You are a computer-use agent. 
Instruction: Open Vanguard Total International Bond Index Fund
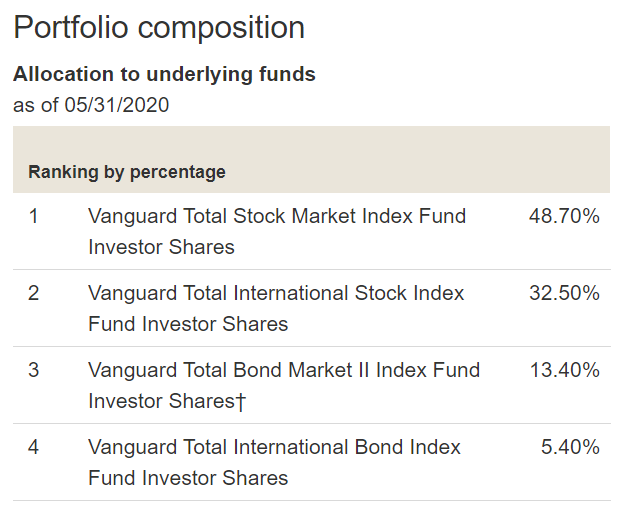click(x=275, y=447)
